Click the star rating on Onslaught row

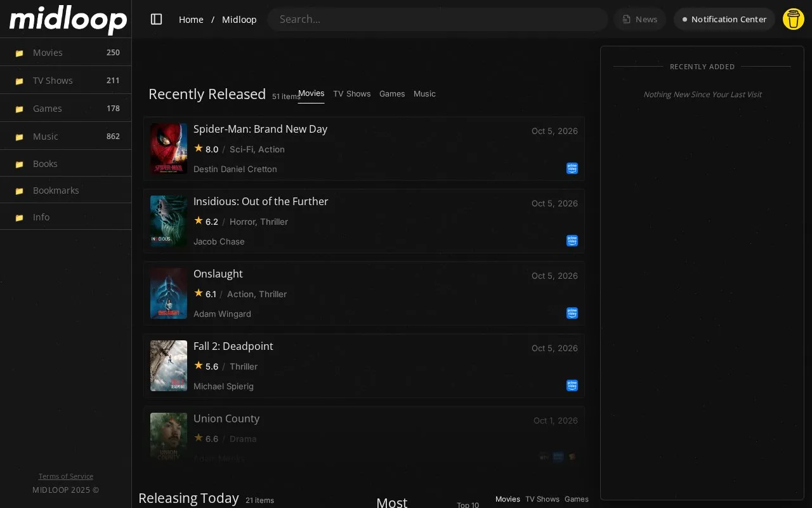tap(205, 294)
